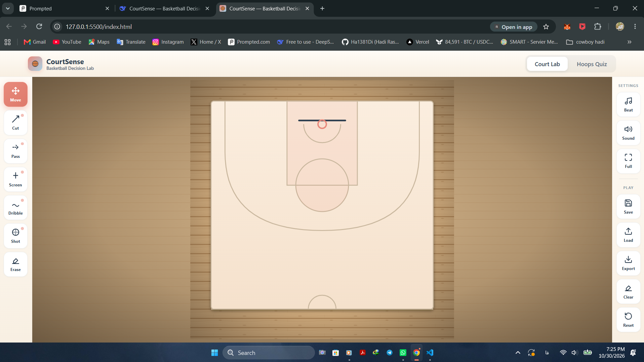This screenshot has height=362, width=644.
Task: Show hidden system tray icons
Action: click(518, 353)
